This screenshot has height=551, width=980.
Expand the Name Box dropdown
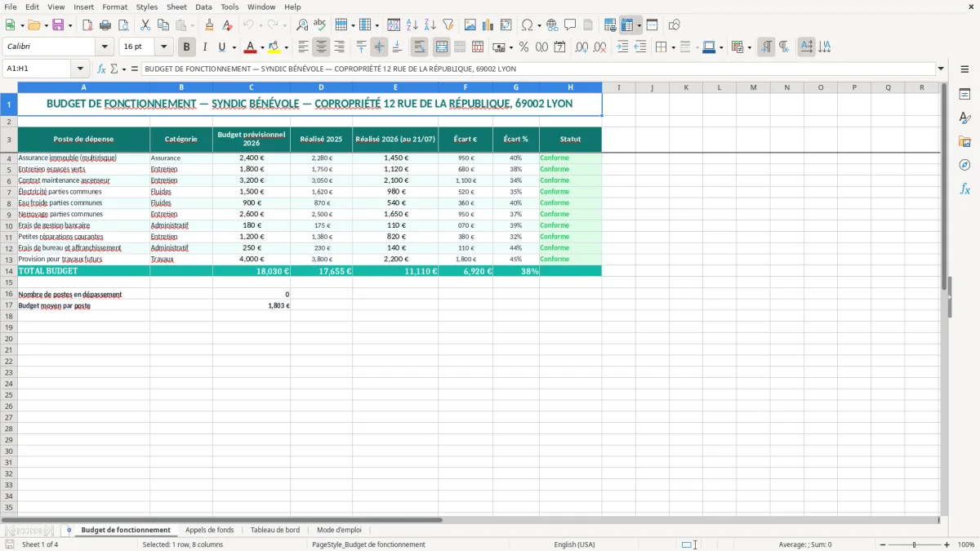tap(80, 69)
